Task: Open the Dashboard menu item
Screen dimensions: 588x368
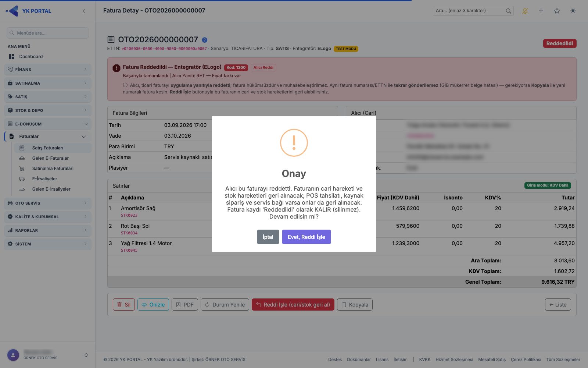Action: 48,57
